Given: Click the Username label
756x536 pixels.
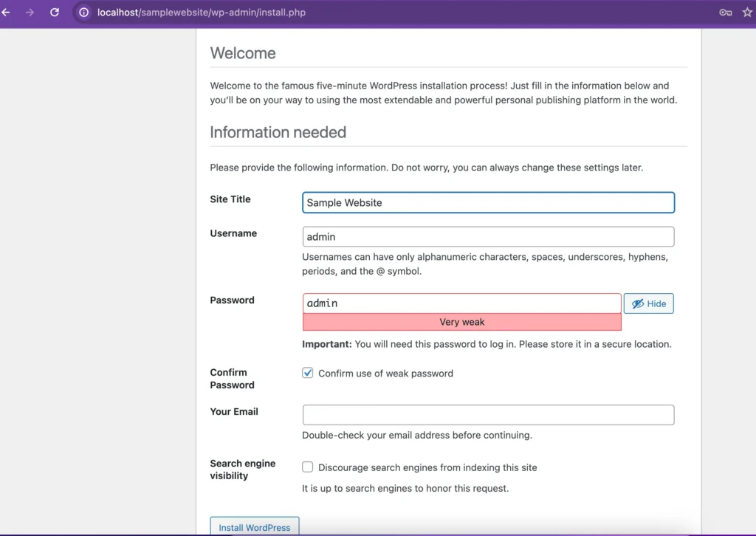Looking at the screenshot, I should coord(233,233).
